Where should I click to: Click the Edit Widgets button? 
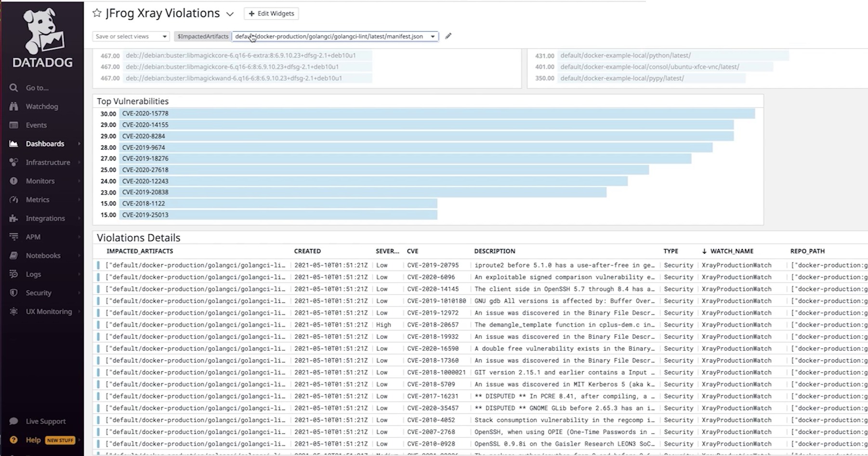tap(271, 13)
